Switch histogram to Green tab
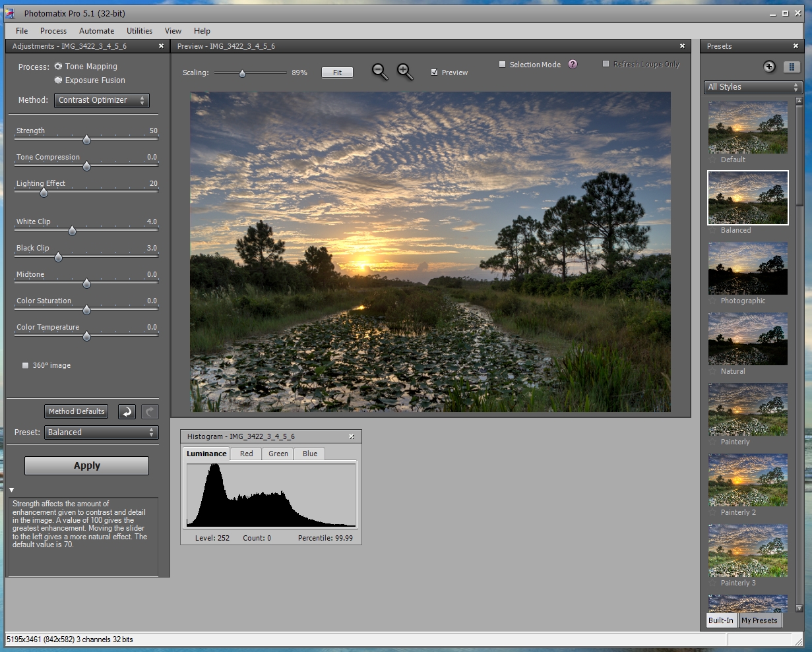 pyautogui.click(x=278, y=454)
